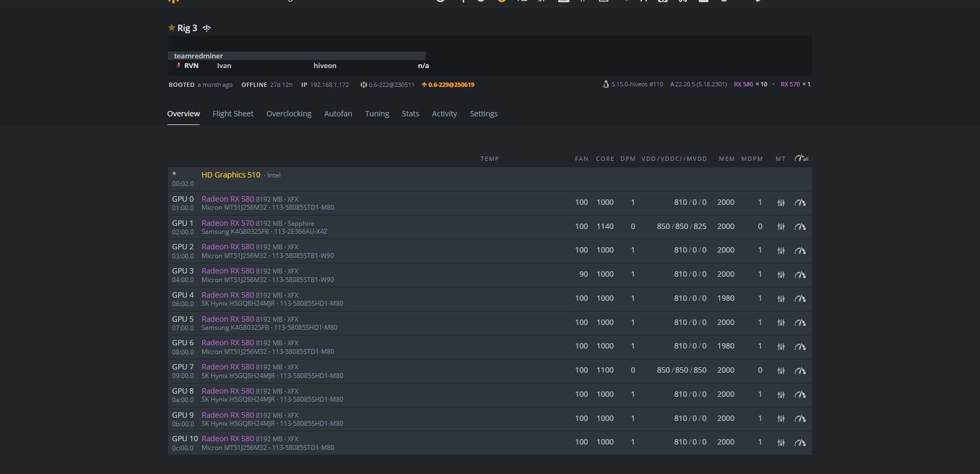
Task: Click fan value 90 in GPU 3 row
Action: (583, 274)
